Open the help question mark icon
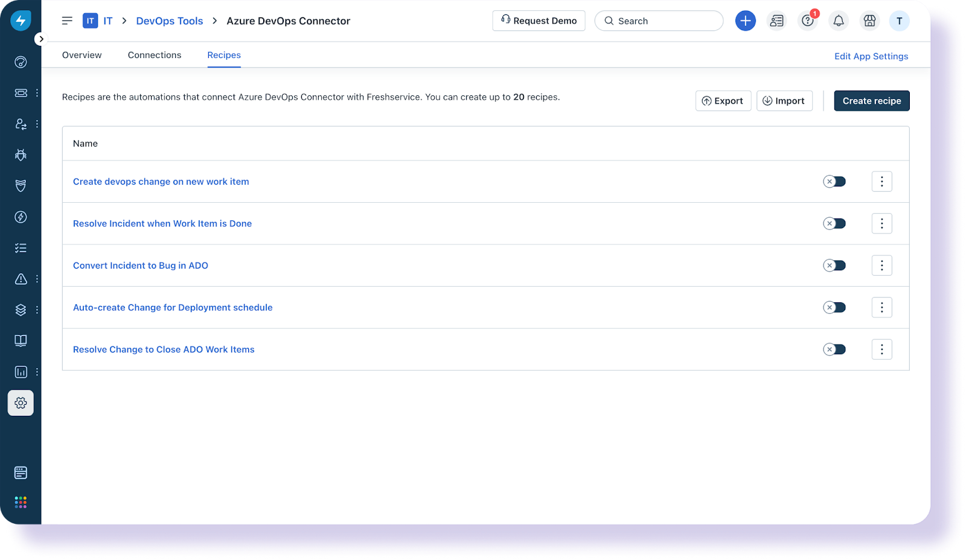Viewport: 966px width, 560px height. point(808,21)
